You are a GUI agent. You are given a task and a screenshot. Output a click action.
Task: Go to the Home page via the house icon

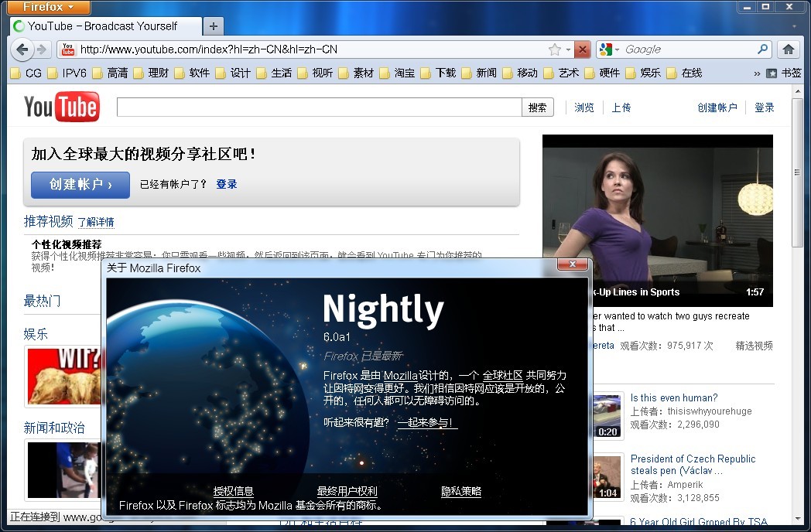(x=789, y=49)
